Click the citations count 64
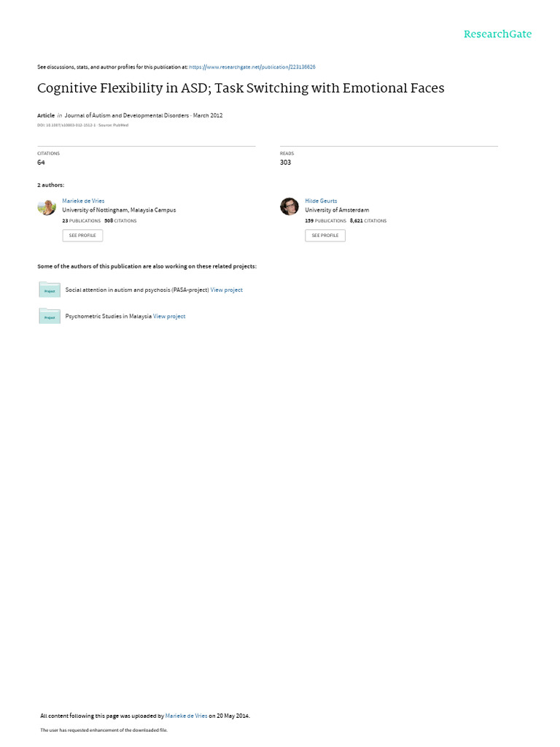The image size is (560, 747). pyautogui.click(x=41, y=163)
